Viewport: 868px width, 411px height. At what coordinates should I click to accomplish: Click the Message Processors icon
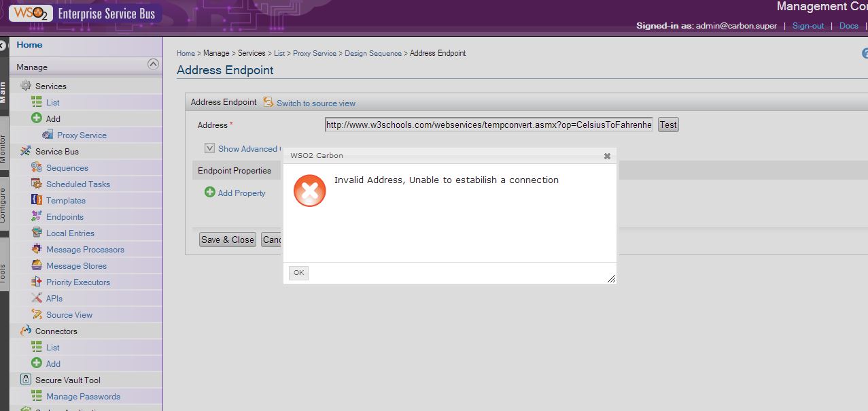37,249
